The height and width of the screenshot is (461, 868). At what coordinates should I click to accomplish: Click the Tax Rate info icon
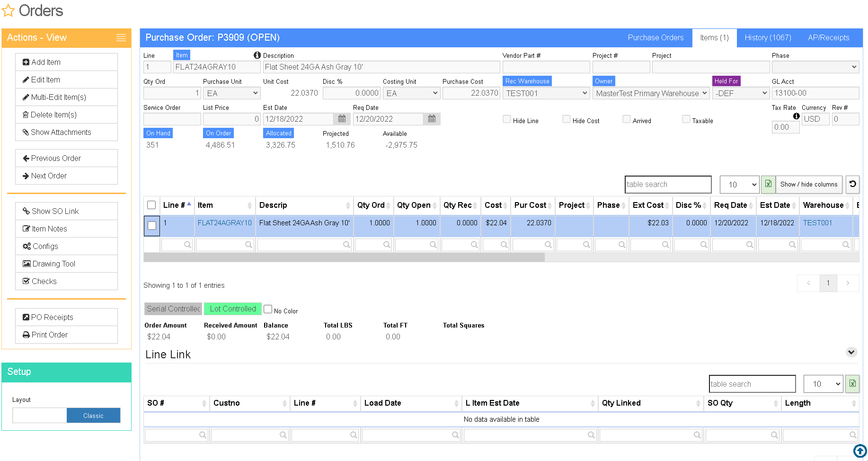click(797, 116)
